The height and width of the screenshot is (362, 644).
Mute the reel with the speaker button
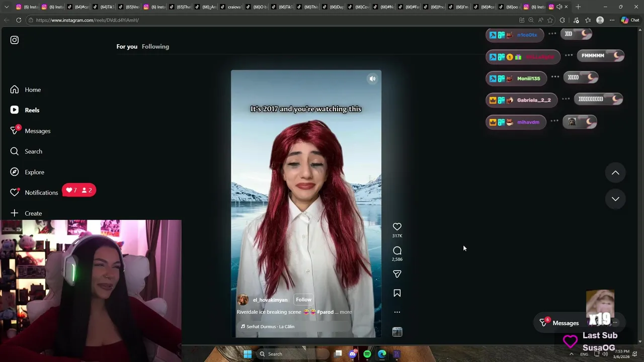click(372, 79)
